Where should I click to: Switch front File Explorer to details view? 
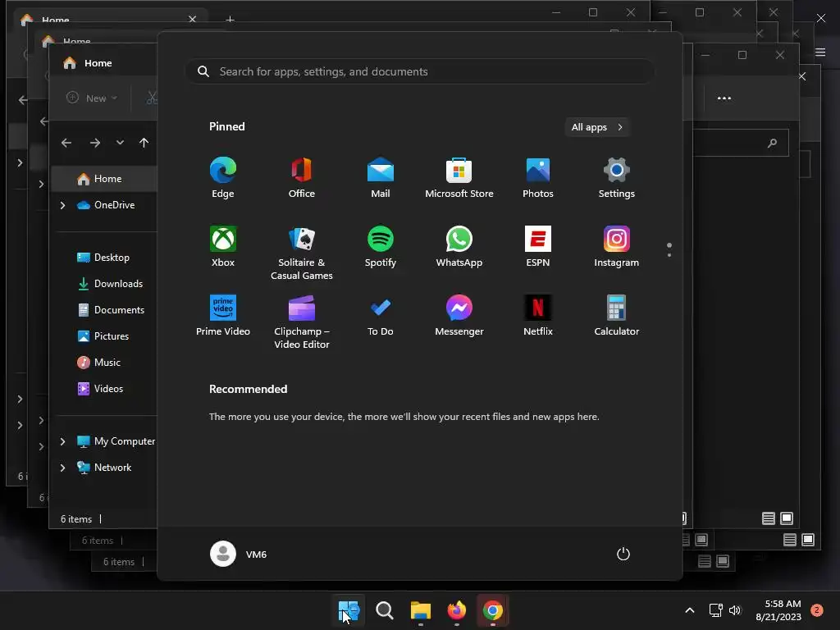769,518
